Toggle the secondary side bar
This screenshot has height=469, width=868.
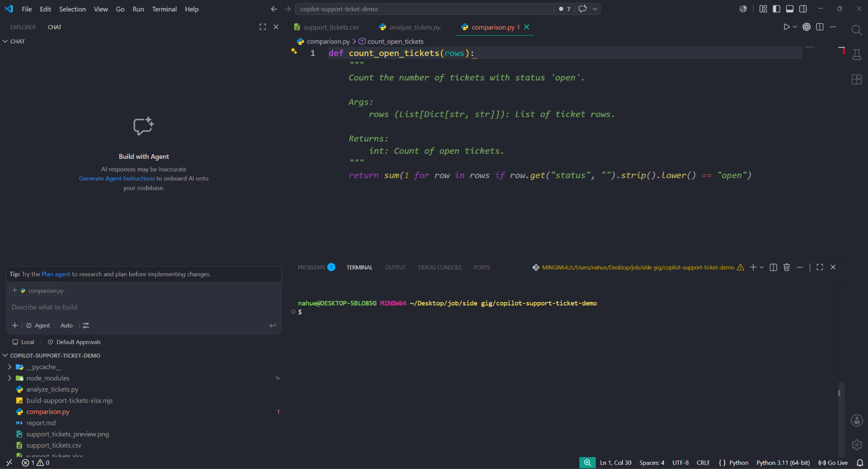click(803, 9)
